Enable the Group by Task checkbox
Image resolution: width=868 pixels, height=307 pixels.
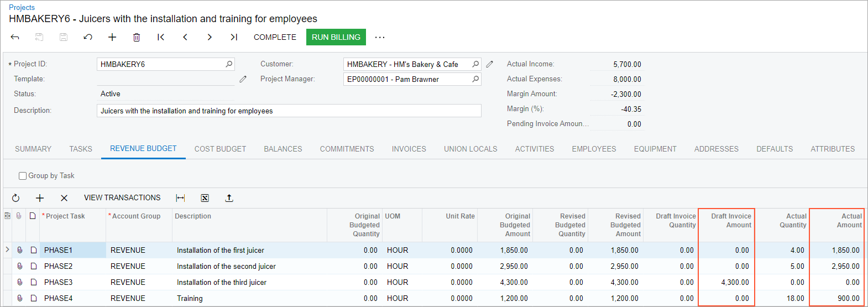tap(23, 176)
